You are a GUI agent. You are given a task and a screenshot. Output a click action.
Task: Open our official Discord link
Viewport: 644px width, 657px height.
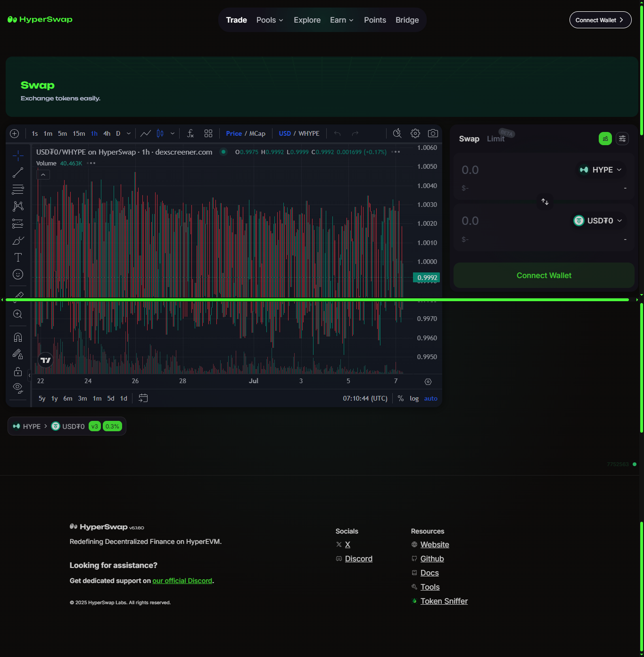pyautogui.click(x=182, y=581)
